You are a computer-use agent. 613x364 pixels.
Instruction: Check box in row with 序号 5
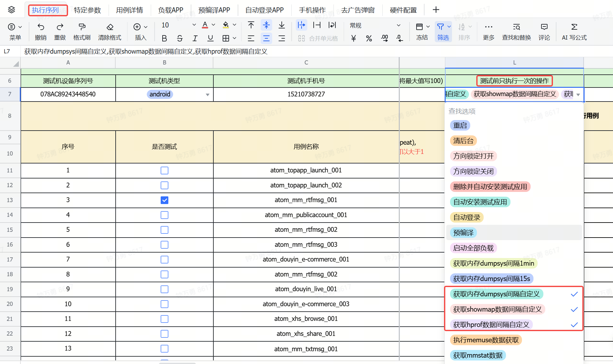click(165, 230)
